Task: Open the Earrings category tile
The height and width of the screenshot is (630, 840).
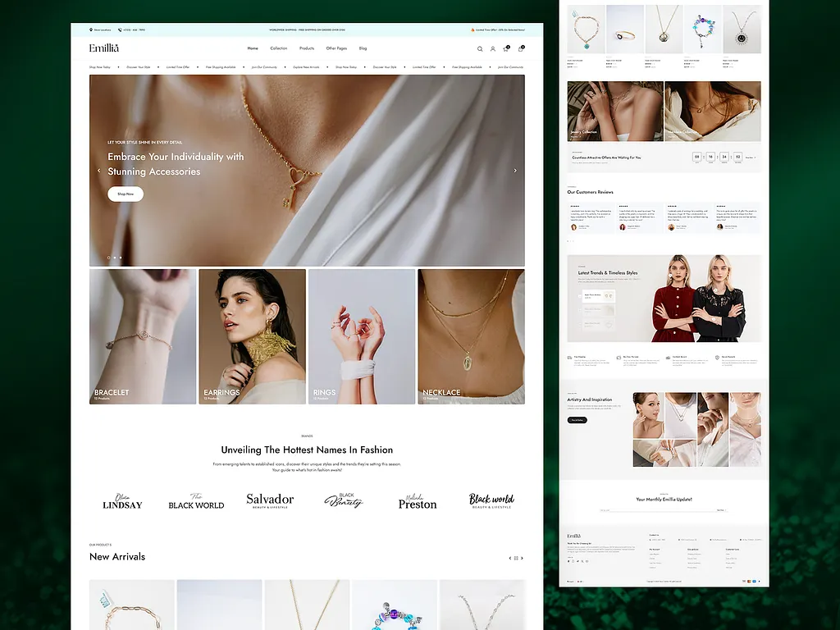Action: pyautogui.click(x=252, y=336)
